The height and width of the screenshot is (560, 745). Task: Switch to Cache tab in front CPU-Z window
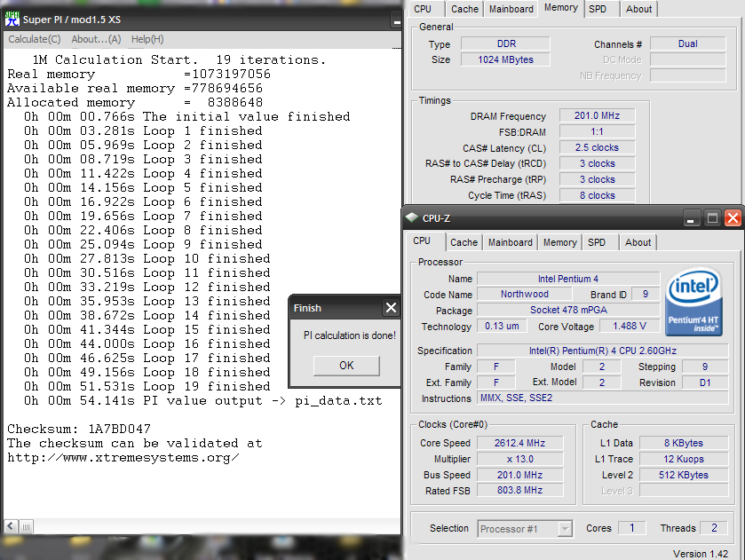(464, 242)
